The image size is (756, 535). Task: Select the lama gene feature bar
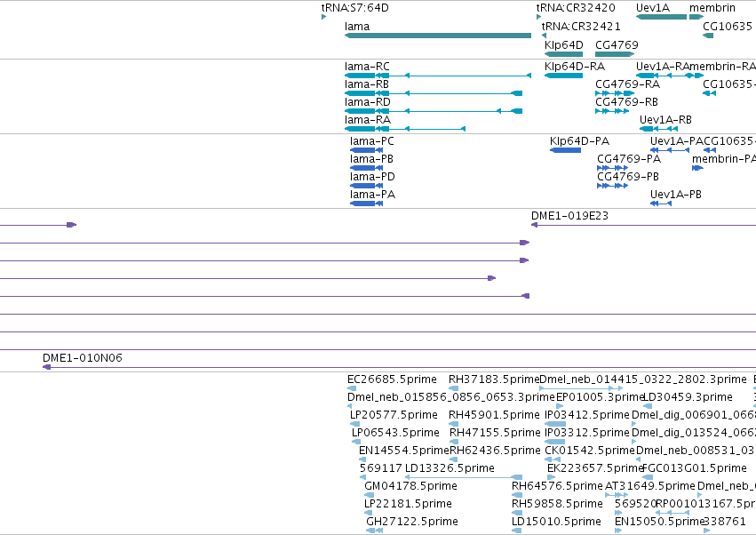pos(438,36)
